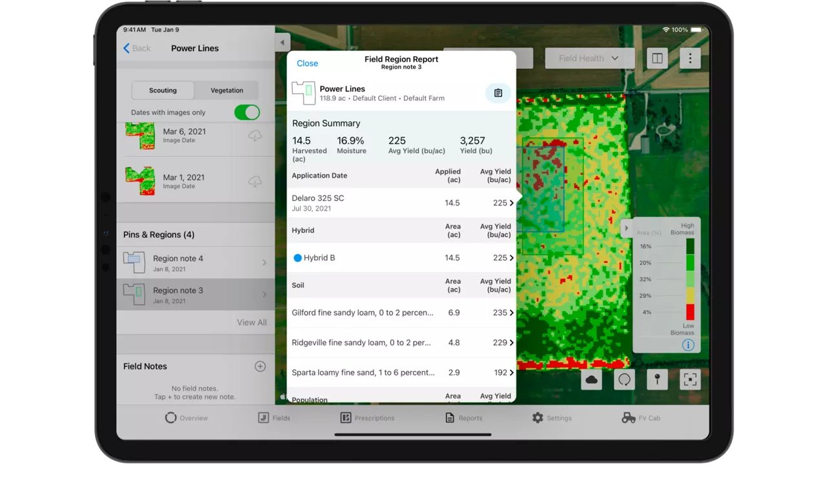The image size is (827, 504).
Task: Open the split view layout icon
Action: coord(657,58)
